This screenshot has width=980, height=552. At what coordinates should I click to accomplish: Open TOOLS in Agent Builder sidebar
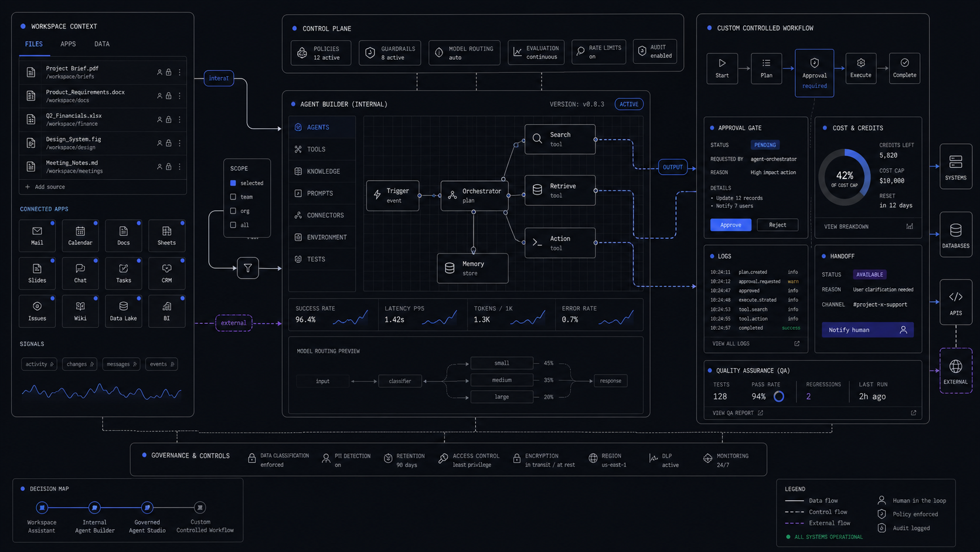[322, 150]
